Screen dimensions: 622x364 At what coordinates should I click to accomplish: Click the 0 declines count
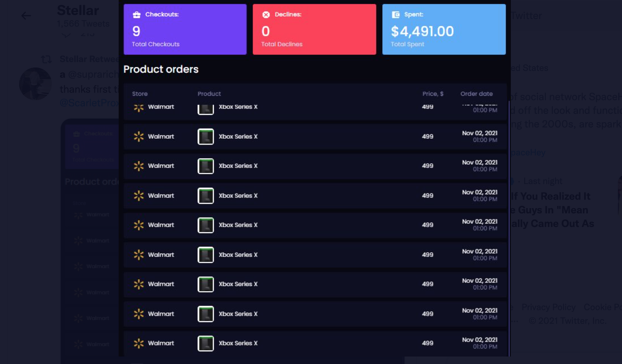266,31
